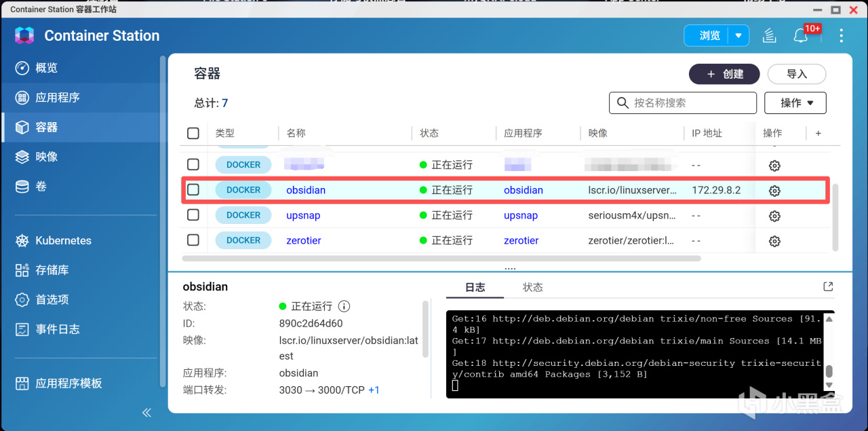
Task: Tick the obsidian container checkbox
Action: pos(193,190)
